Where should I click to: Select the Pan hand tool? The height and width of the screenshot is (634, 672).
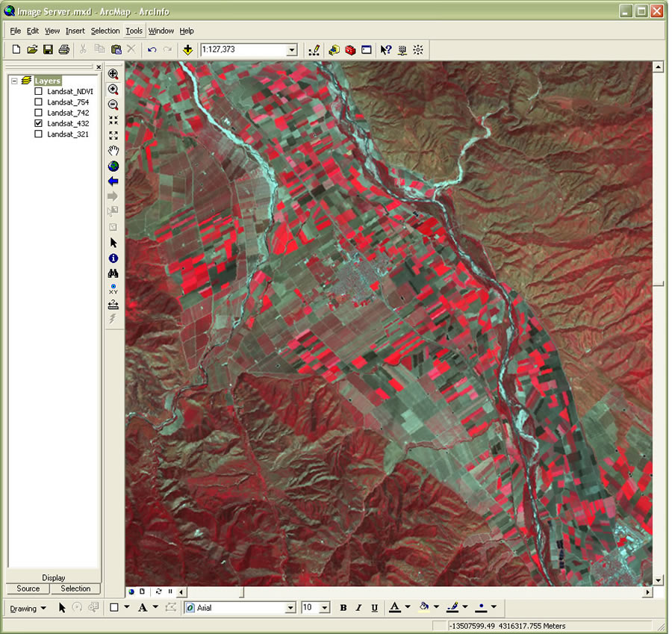coord(113,151)
